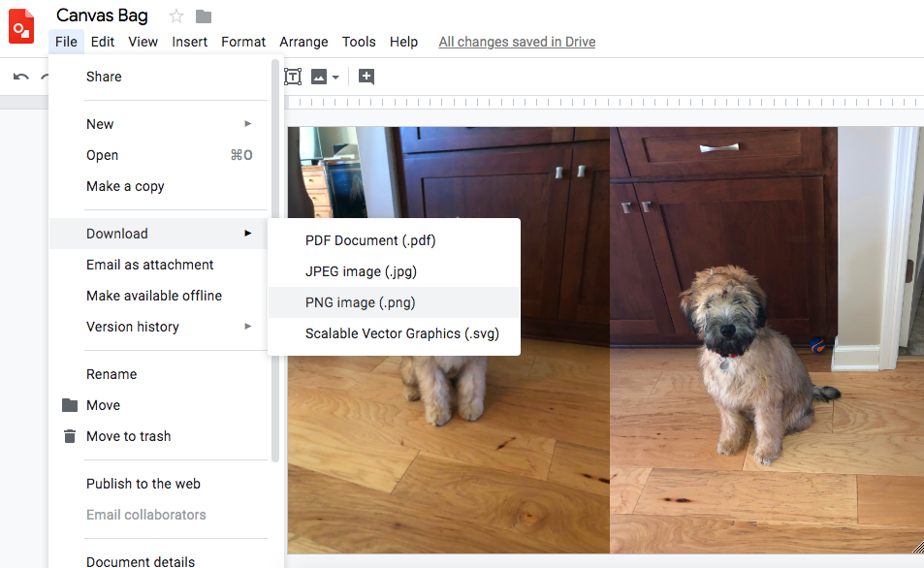The height and width of the screenshot is (568, 924).
Task: Open the Arrange menu
Action: click(x=303, y=42)
